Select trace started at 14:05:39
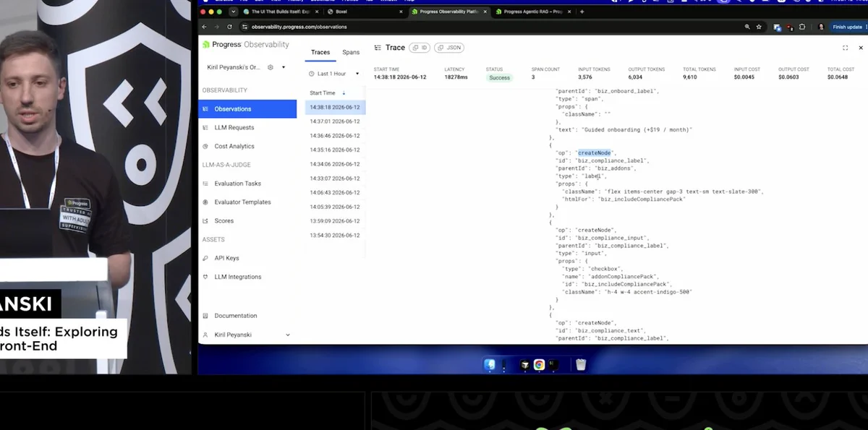 pyautogui.click(x=335, y=207)
